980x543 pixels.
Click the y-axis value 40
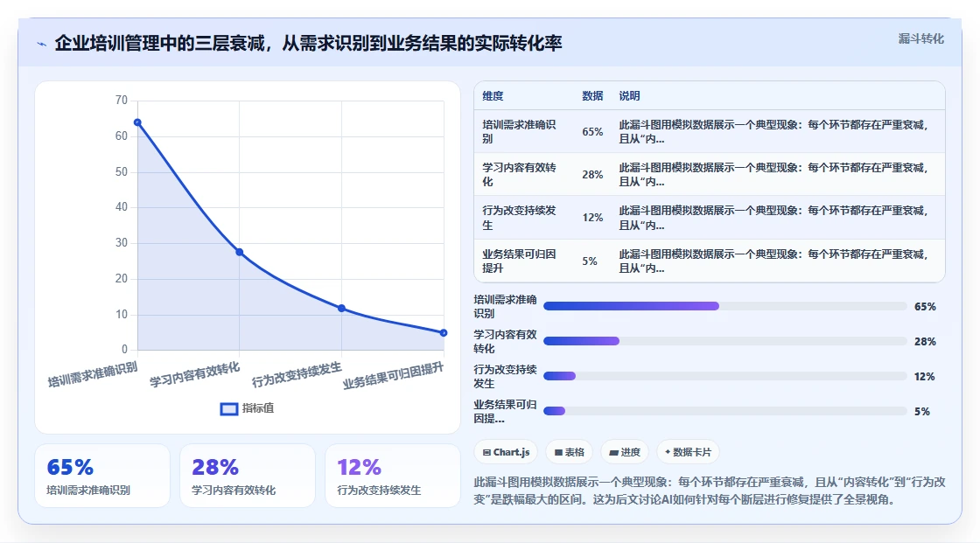122,207
